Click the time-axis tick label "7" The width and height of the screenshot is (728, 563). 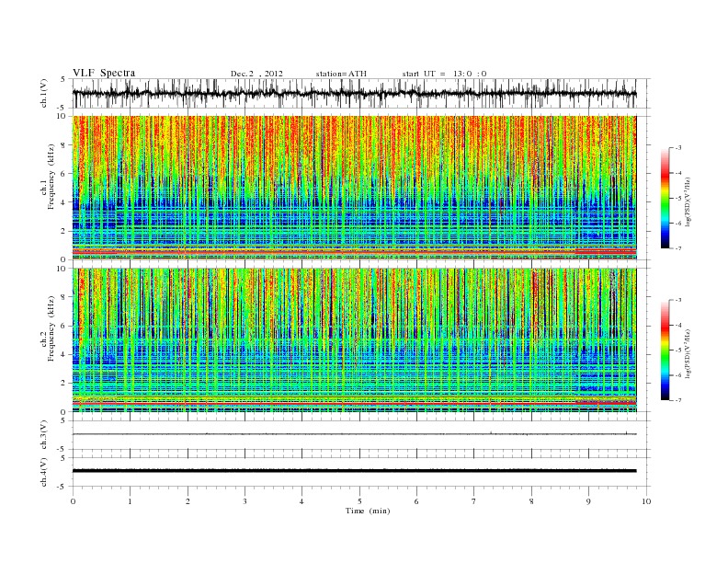tap(474, 501)
